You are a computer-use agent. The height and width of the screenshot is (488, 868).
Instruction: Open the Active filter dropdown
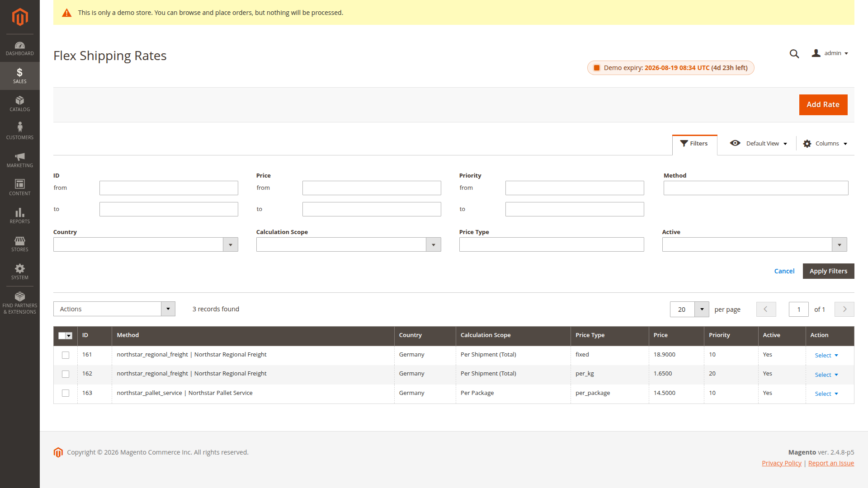pos(755,244)
